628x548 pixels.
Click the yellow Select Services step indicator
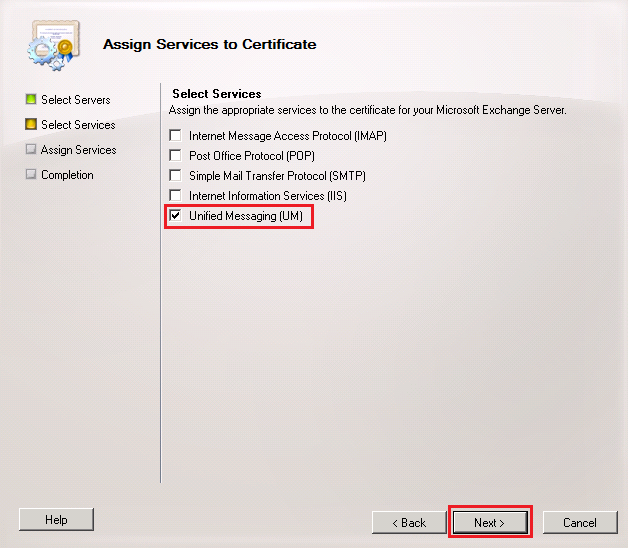[x=31, y=124]
